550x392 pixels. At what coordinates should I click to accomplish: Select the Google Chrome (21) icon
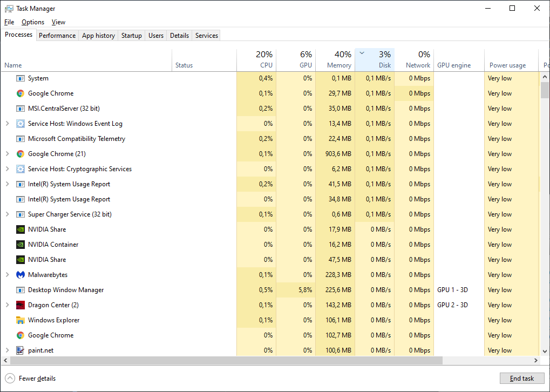click(x=21, y=154)
